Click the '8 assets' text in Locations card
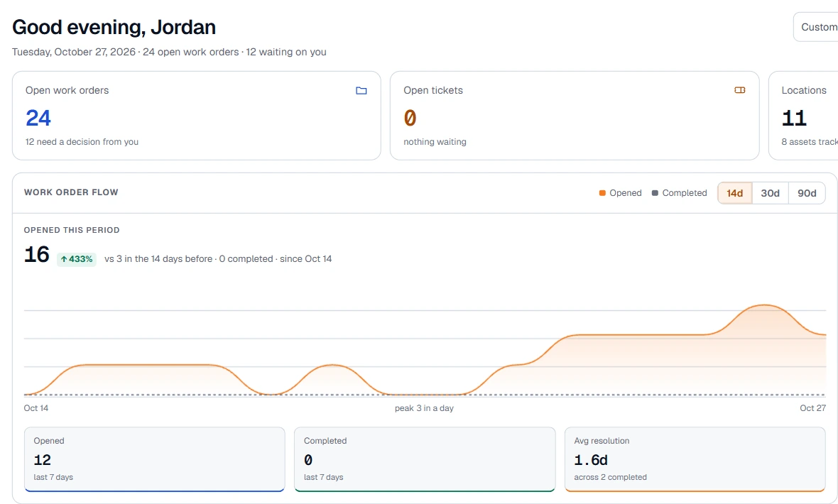838x504 pixels. tap(800, 142)
